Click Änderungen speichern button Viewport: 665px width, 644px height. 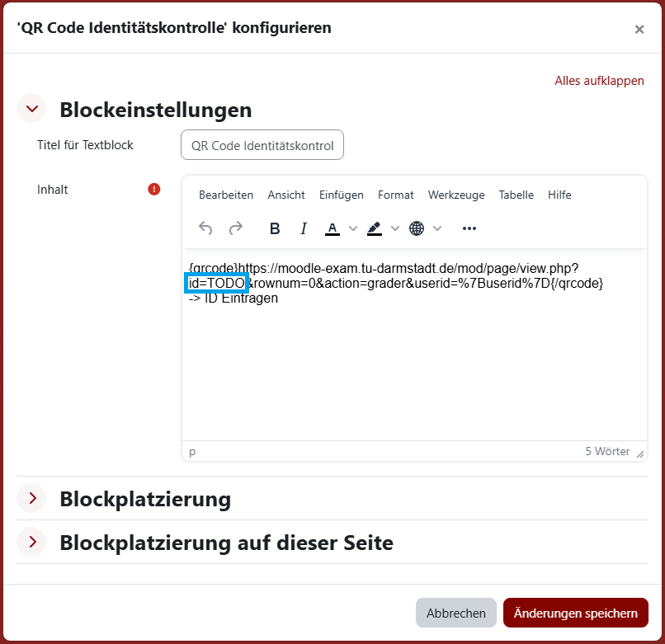pyautogui.click(x=576, y=613)
